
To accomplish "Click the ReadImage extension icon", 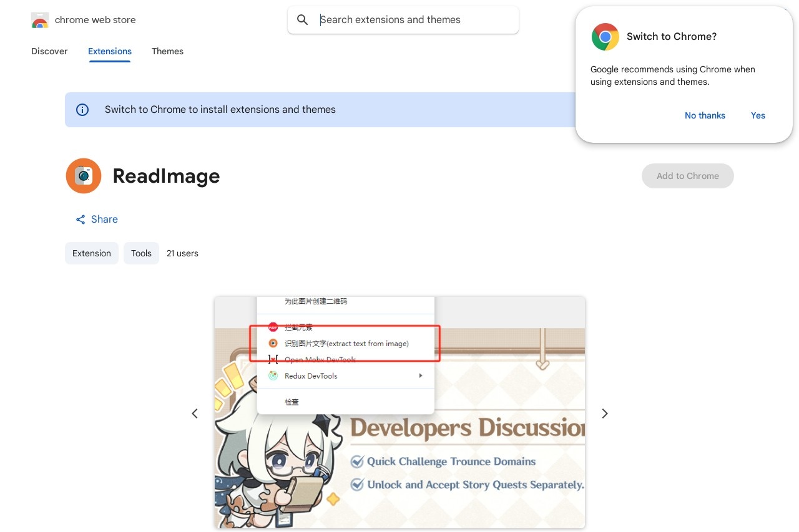I will coord(84,176).
